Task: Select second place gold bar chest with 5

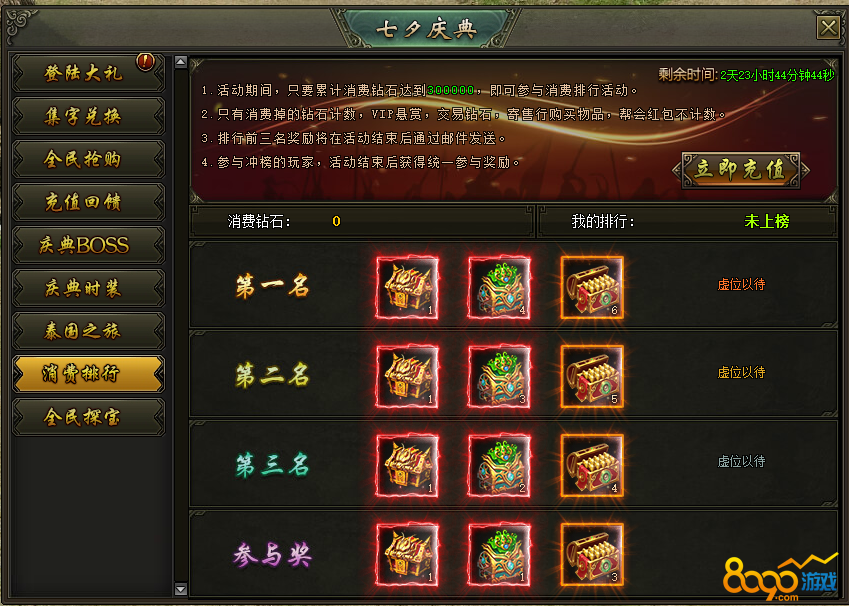Action: 592,376
